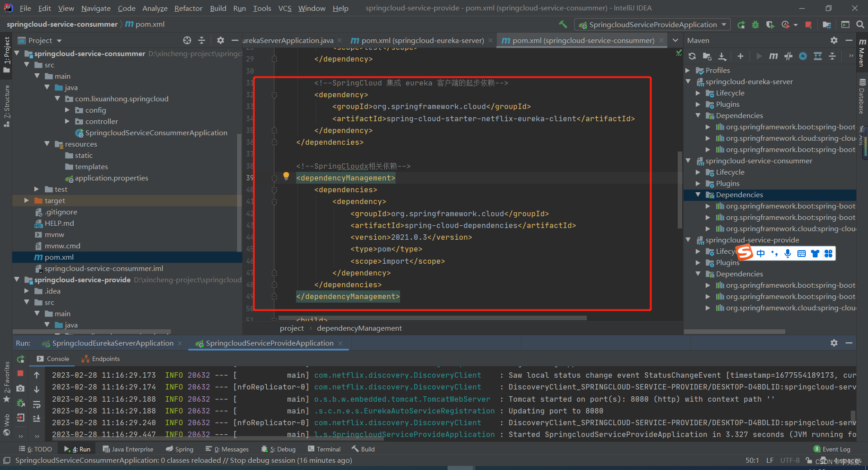The width and height of the screenshot is (868, 470).
Task: Open the Refactor menu
Action: (188, 8)
